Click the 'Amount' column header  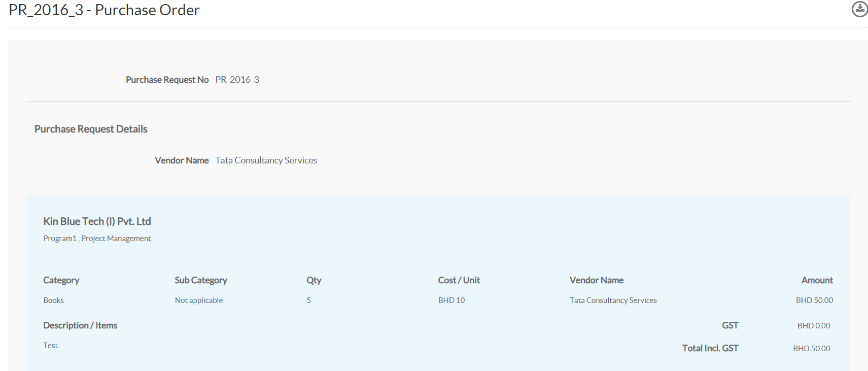(x=817, y=280)
